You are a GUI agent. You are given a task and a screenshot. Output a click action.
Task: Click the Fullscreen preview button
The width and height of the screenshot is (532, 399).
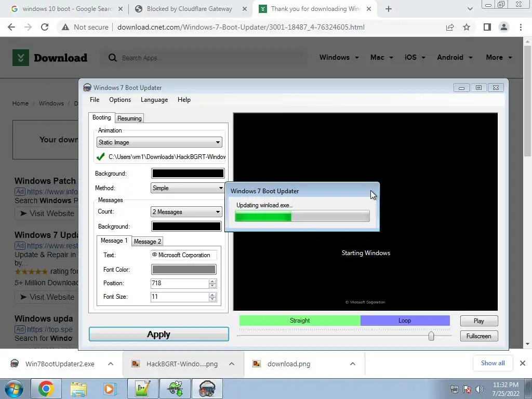coord(478,336)
